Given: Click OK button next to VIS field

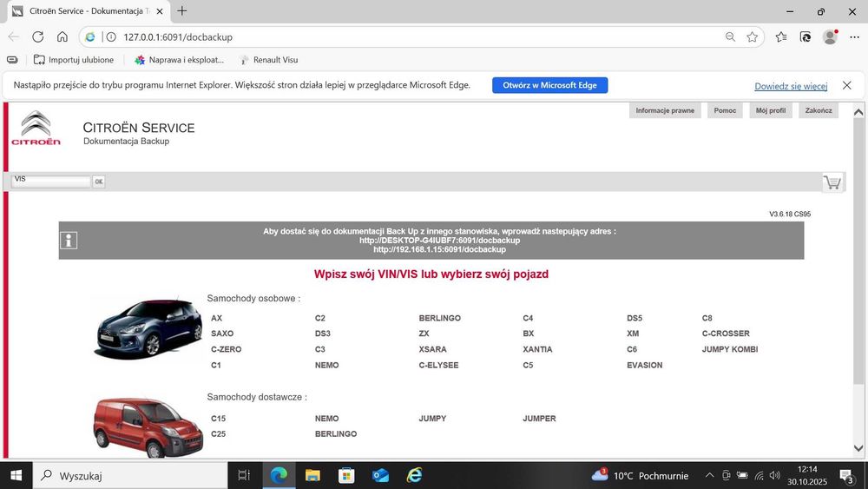Looking at the screenshot, I should tap(99, 181).
